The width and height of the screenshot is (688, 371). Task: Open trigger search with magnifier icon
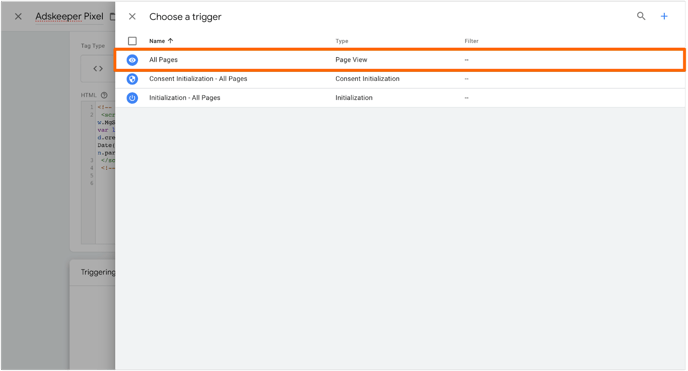[x=641, y=16]
